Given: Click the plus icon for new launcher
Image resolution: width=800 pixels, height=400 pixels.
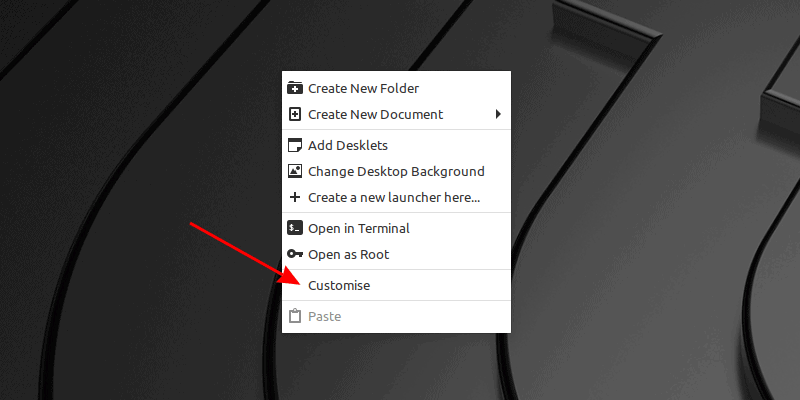Looking at the screenshot, I should 295,197.
